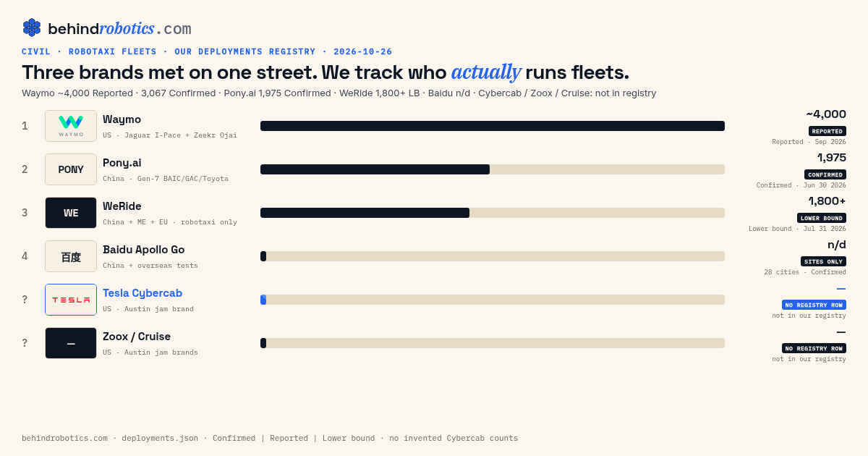
Task: Click the rank number 1
Action: click(25, 126)
